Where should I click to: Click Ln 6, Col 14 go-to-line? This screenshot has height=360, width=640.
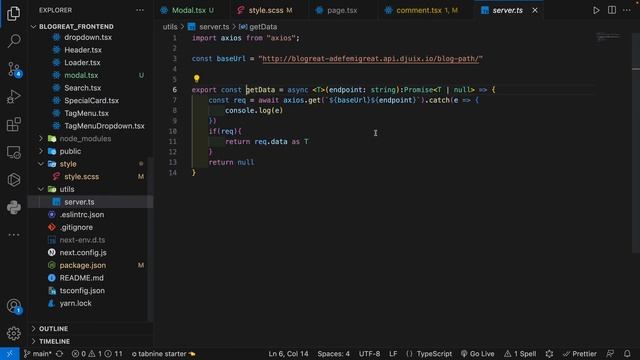click(288, 354)
